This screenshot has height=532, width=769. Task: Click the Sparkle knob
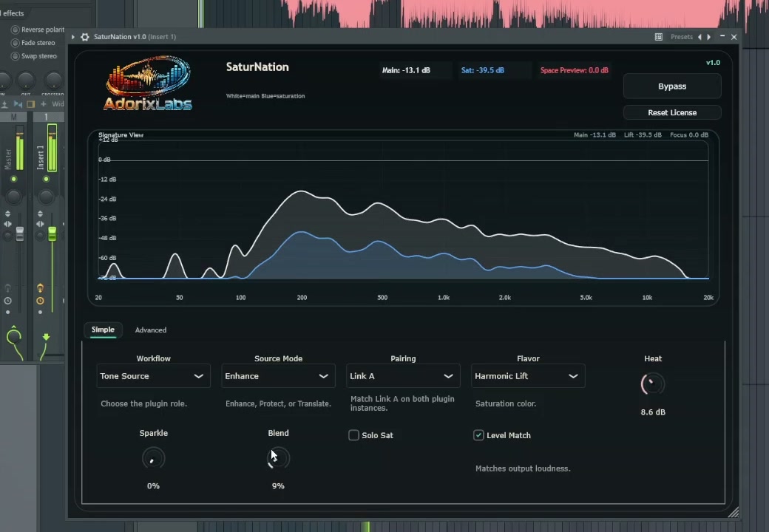tap(154, 459)
